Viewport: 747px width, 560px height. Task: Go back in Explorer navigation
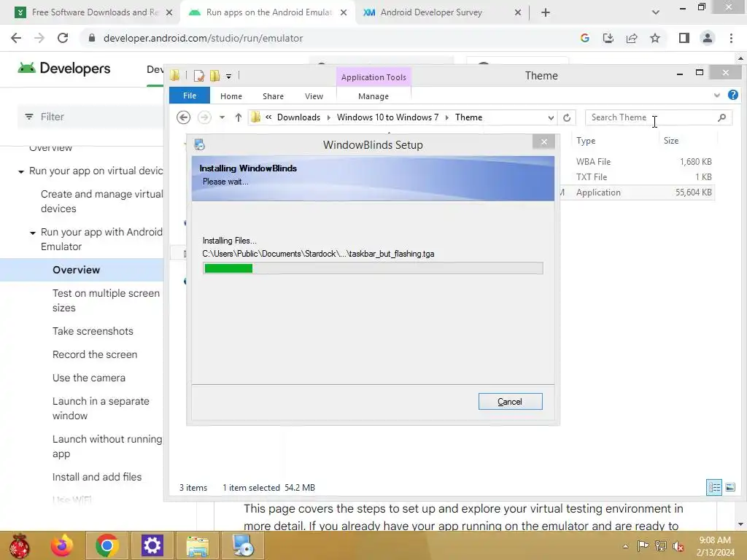pyautogui.click(x=183, y=117)
